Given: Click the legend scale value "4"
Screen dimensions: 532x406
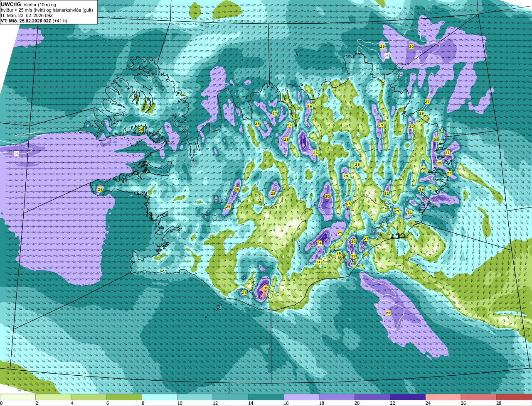Looking at the screenshot, I should pyautogui.click(x=72, y=403).
